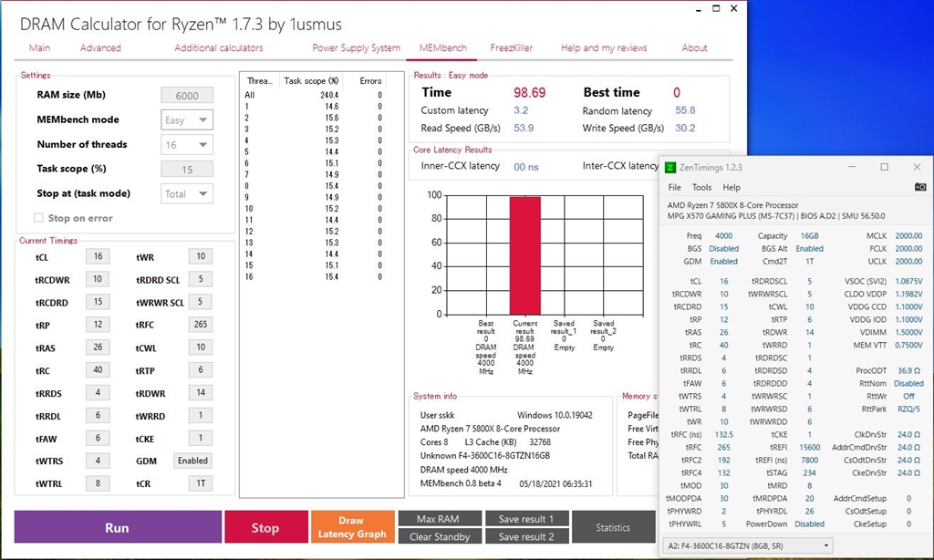Click the tCL timing value box
The image size is (934, 560).
(x=98, y=256)
